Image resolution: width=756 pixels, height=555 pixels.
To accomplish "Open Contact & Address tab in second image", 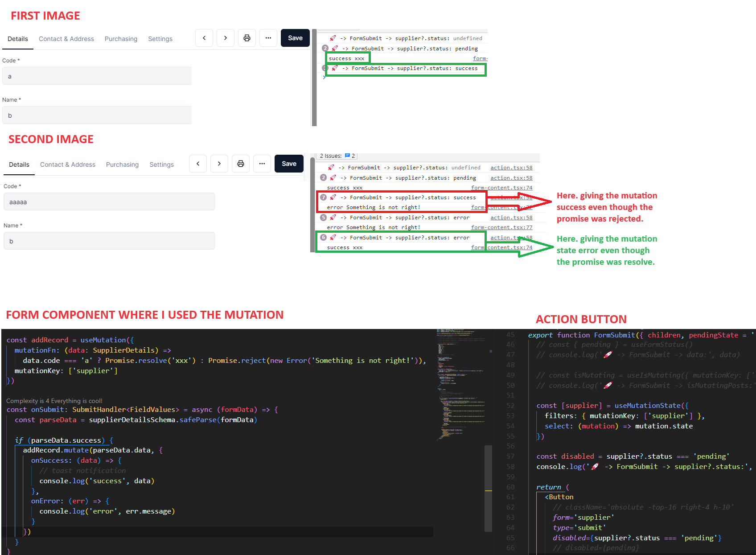I will tap(68, 164).
